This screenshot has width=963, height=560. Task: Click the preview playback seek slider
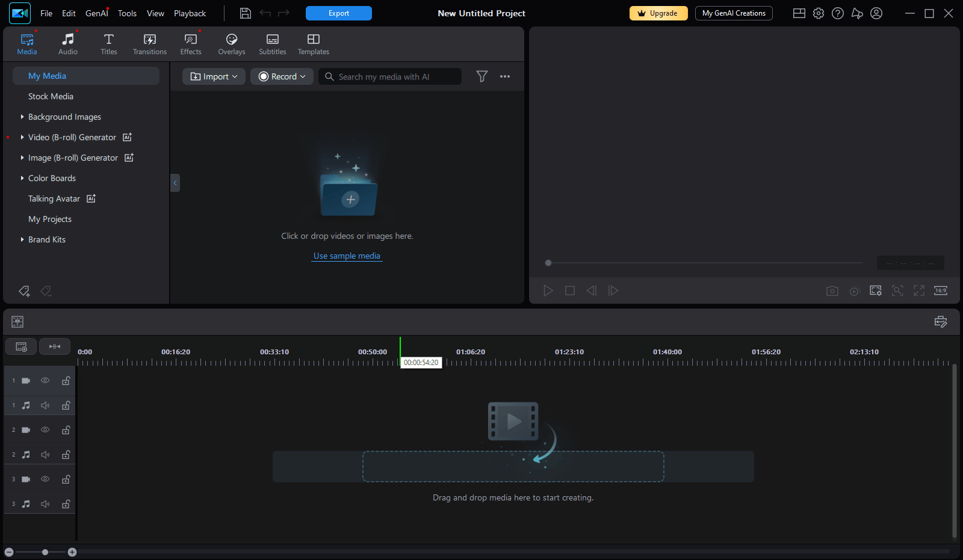coord(704,263)
